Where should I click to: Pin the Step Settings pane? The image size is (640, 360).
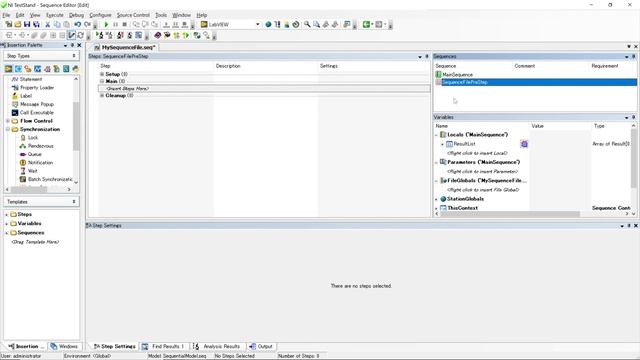629,226
